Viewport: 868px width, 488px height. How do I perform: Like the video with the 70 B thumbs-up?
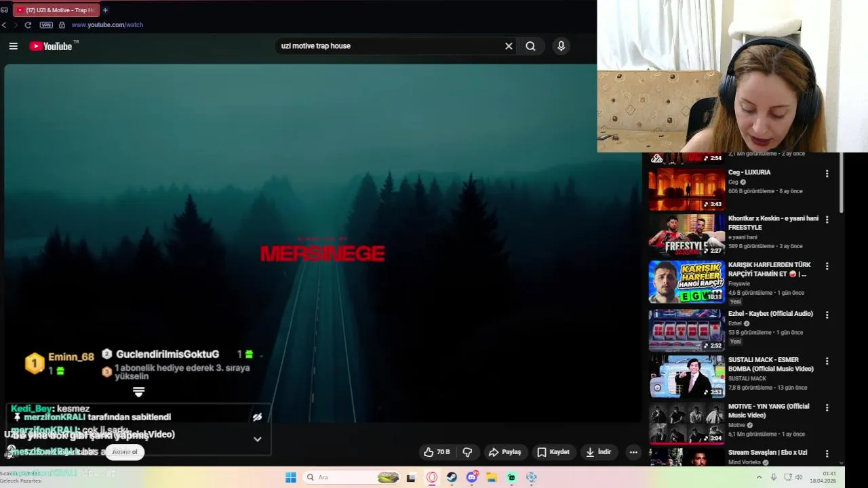tap(437, 452)
